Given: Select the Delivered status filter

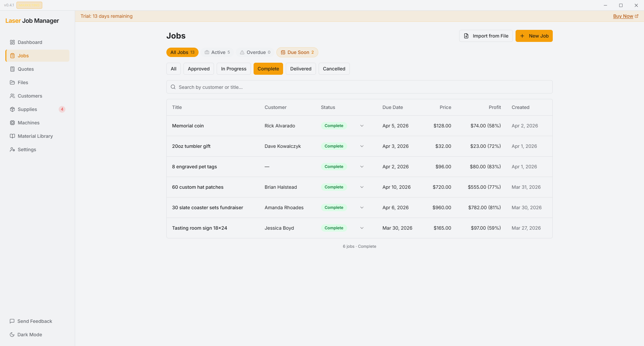Looking at the screenshot, I should point(300,69).
